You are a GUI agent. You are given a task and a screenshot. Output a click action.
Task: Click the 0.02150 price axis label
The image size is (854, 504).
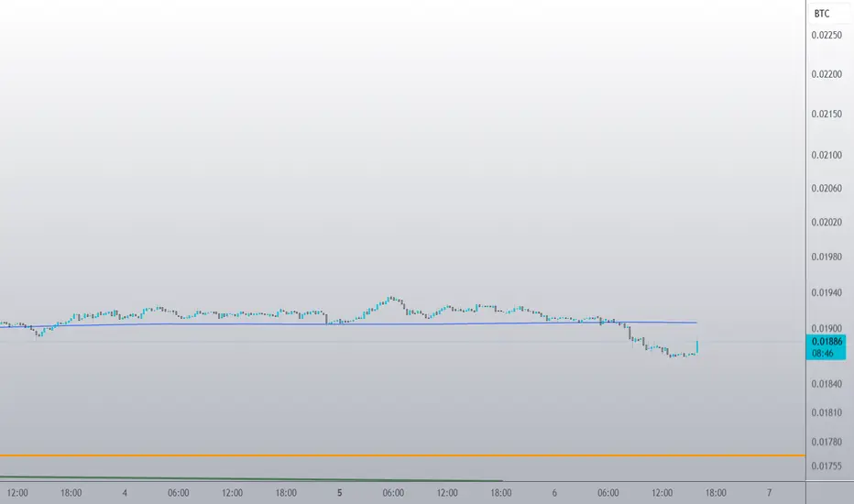pos(827,114)
